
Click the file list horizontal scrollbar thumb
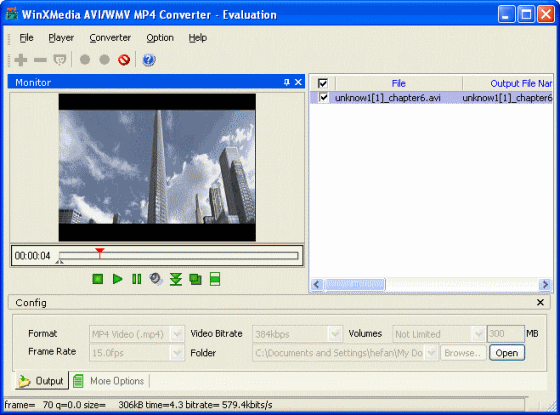[355, 285]
